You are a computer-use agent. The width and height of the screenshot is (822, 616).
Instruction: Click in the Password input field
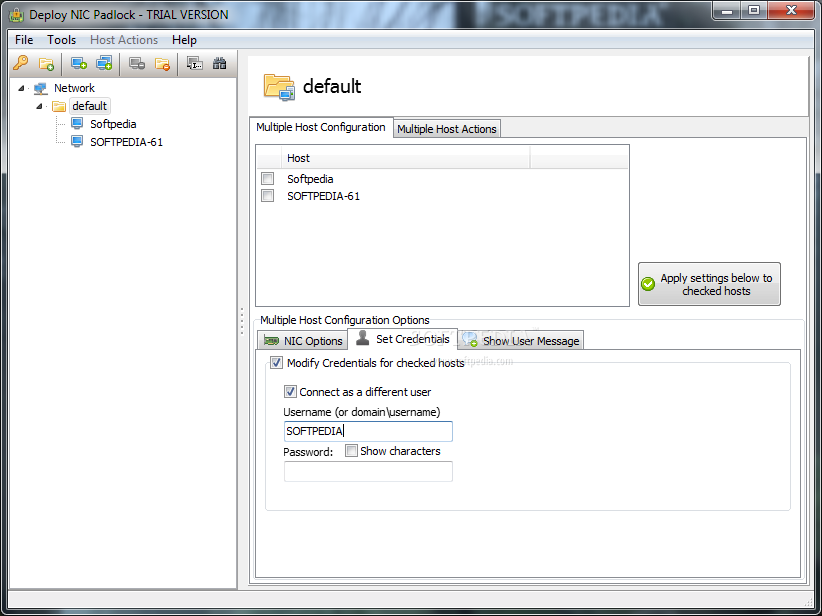click(x=368, y=471)
